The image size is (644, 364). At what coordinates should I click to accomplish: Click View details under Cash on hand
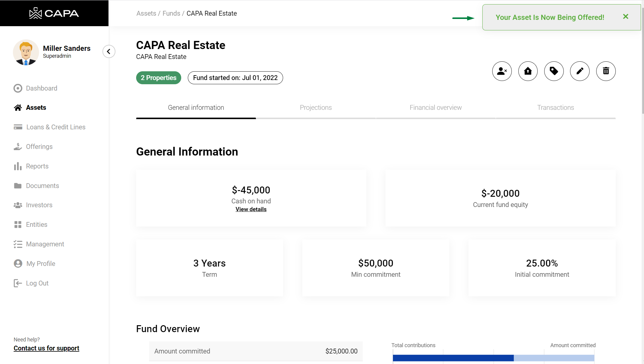coord(251,209)
